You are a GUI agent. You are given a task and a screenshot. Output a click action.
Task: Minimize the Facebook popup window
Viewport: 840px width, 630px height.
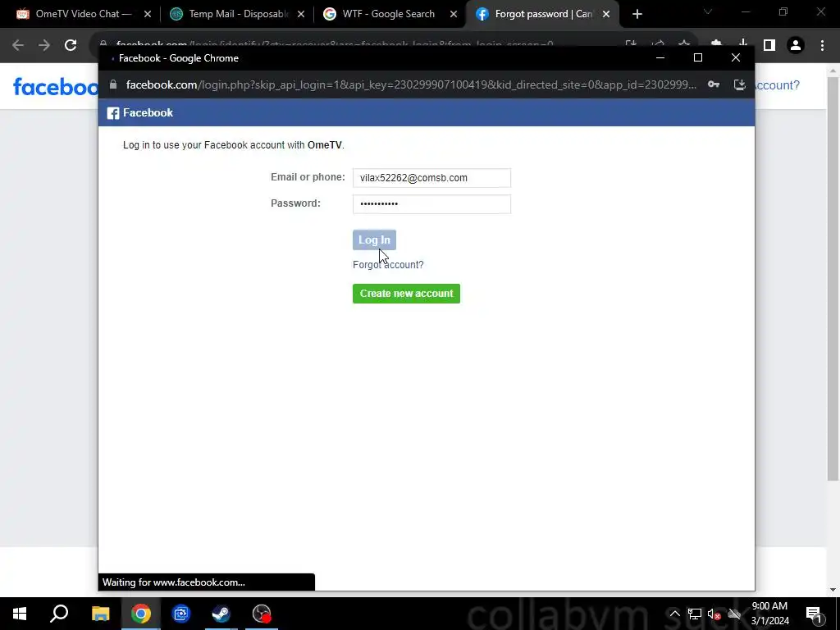point(660,58)
